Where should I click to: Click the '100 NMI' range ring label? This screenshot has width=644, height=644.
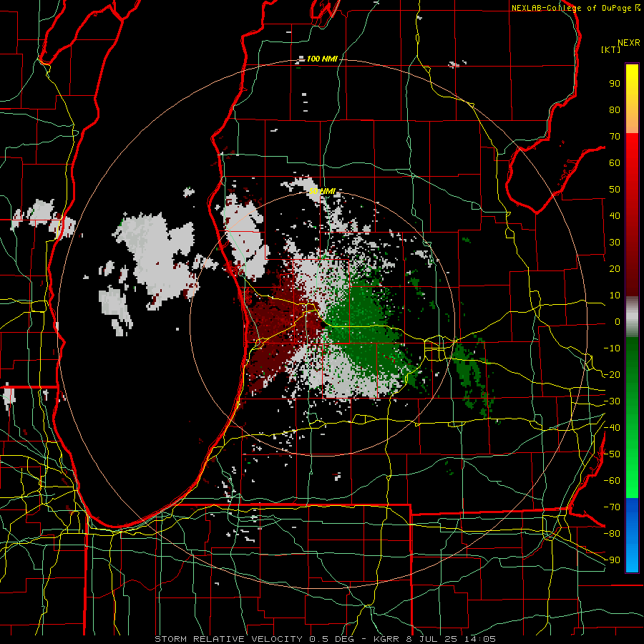(x=321, y=59)
